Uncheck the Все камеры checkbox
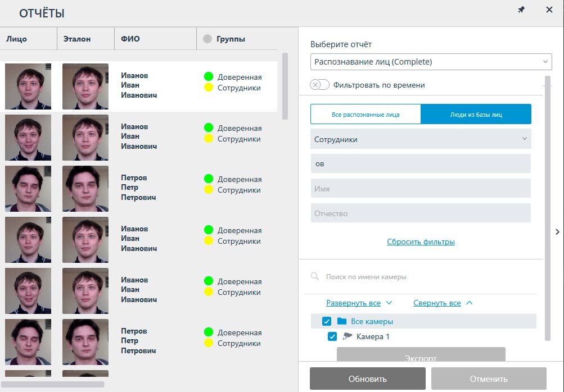The width and height of the screenshot is (564, 392). pos(327,322)
